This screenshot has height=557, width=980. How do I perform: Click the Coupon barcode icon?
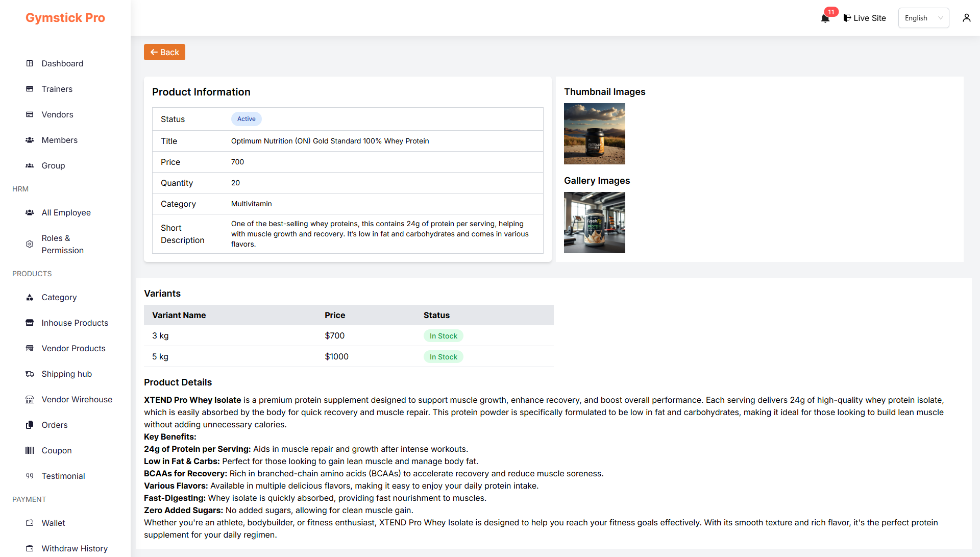pos(30,450)
